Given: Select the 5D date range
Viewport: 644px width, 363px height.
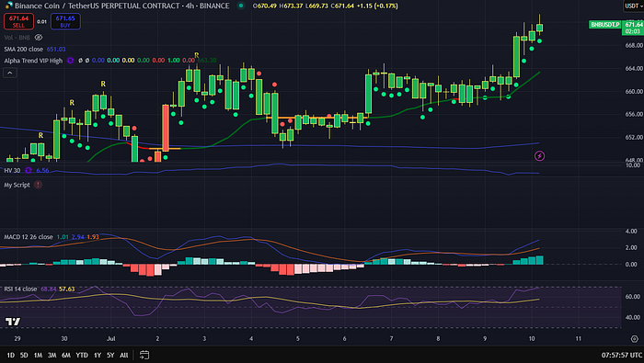Looking at the screenshot, I should click(x=24, y=356).
